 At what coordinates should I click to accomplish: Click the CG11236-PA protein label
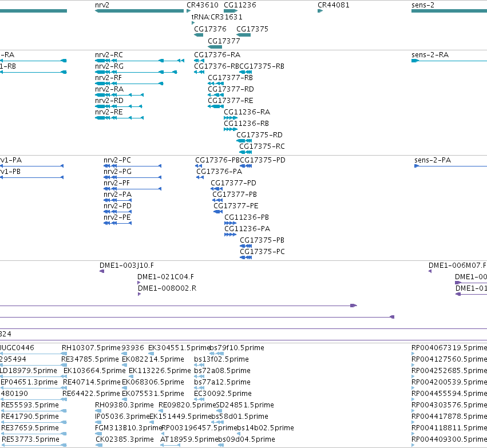point(247,229)
